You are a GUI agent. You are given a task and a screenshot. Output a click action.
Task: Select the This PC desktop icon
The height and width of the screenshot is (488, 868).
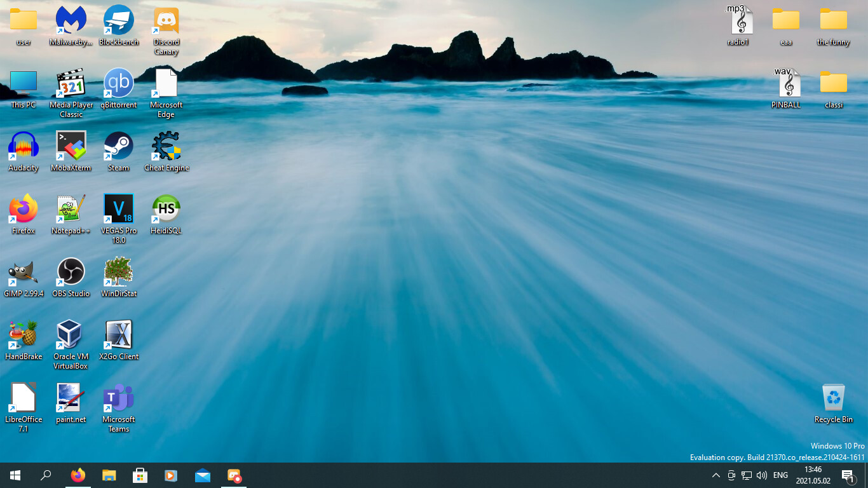tap(24, 89)
